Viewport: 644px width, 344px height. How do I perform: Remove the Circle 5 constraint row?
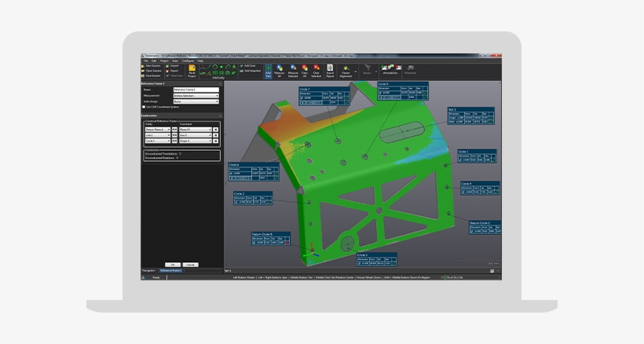[216, 141]
